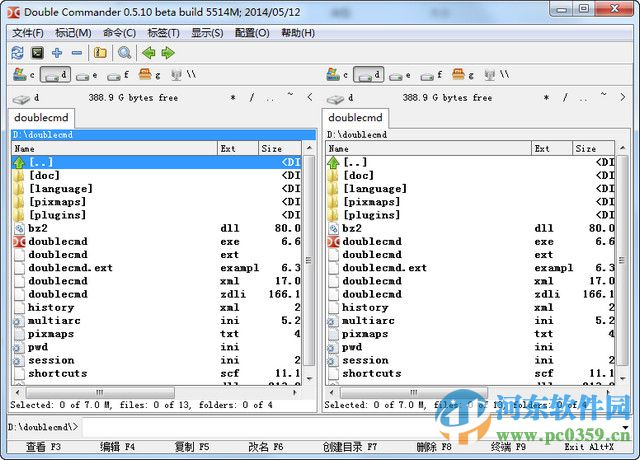Click right panel * favorites button
640x460 pixels.
click(546, 98)
